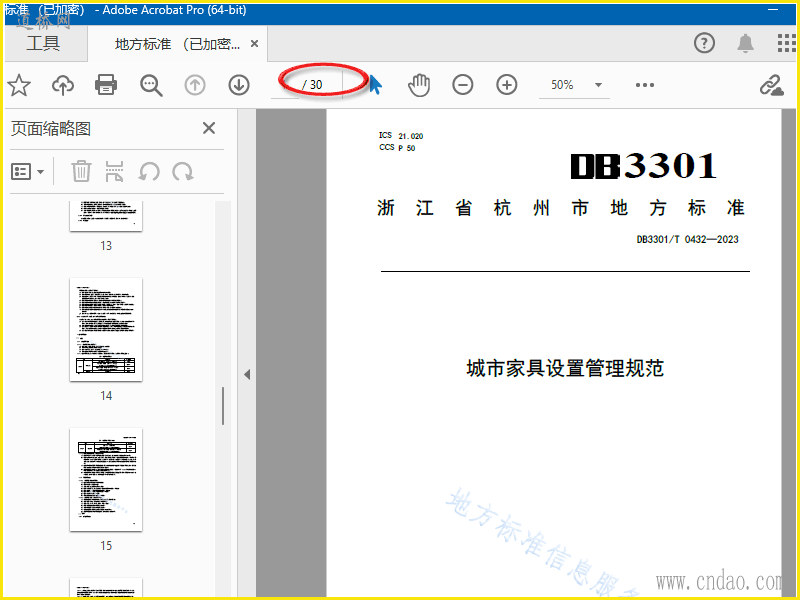Select page 13 thumbnail
Image resolution: width=800 pixels, height=600 pixels.
[x=106, y=216]
